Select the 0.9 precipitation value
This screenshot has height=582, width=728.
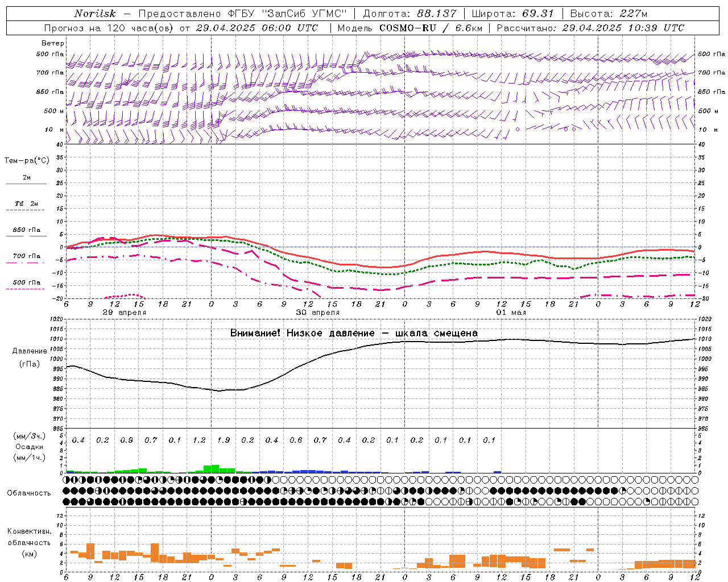(x=126, y=440)
